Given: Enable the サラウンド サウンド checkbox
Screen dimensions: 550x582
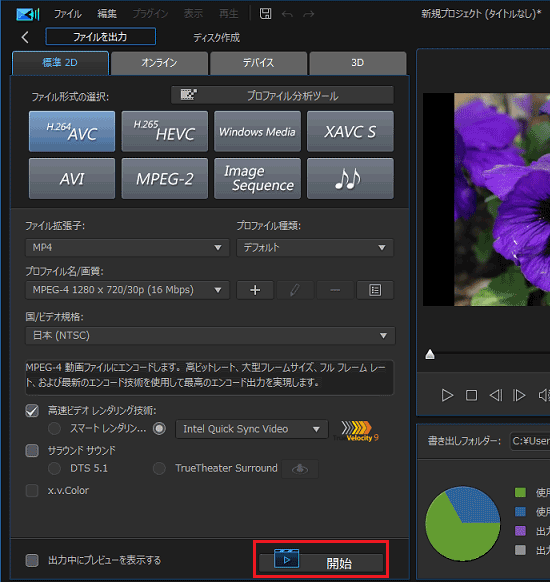Looking at the screenshot, I should coord(32,451).
